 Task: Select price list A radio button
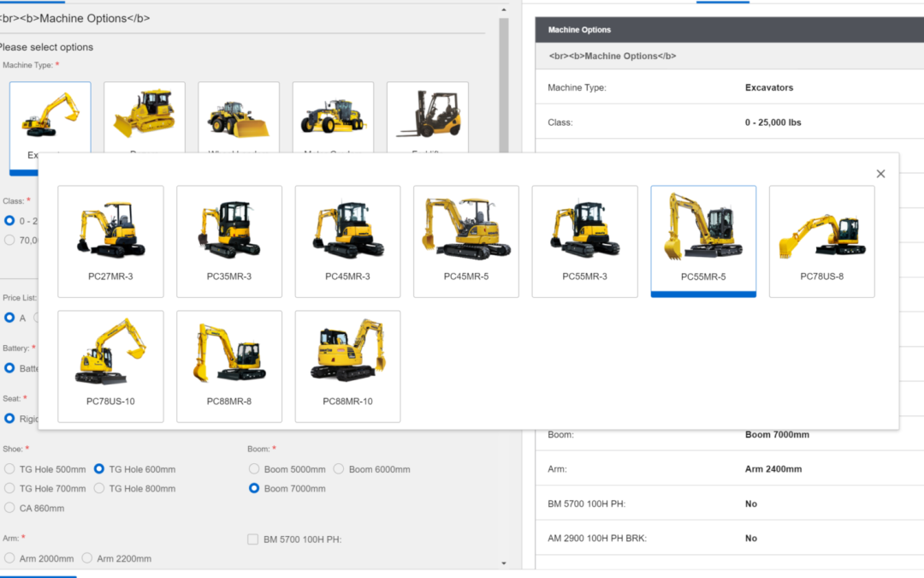(x=9, y=318)
